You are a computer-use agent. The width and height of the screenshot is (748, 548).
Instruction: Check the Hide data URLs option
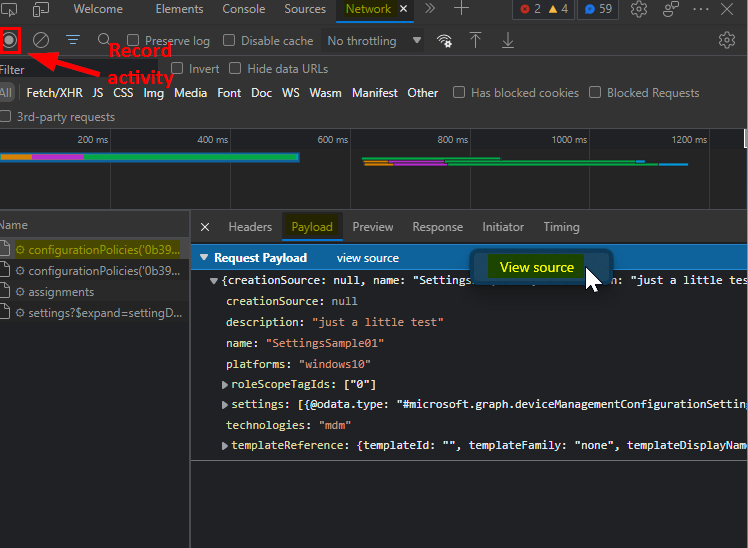[x=236, y=69]
